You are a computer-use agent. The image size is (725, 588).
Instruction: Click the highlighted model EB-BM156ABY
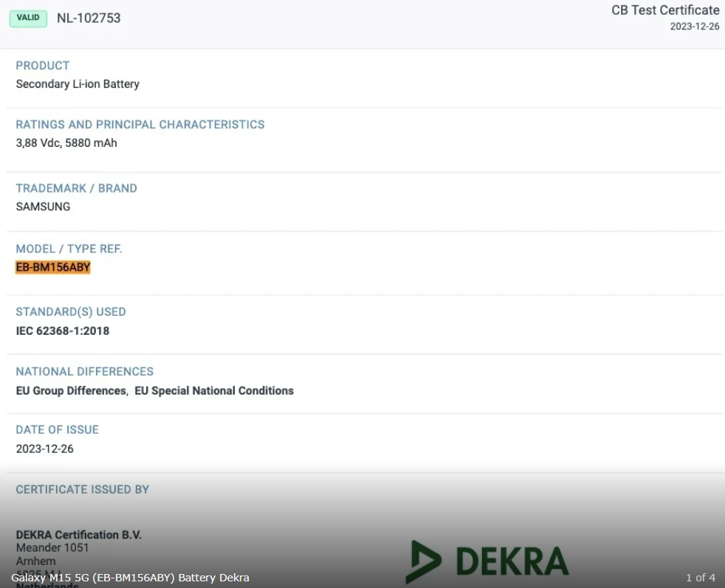click(x=53, y=268)
